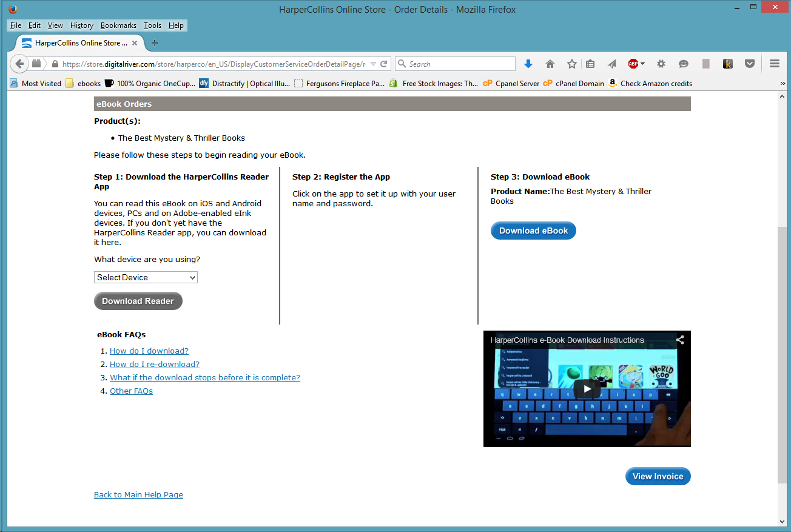This screenshot has width=791, height=532.
Task: Click the Adblock Plus icon
Action: pyautogui.click(x=633, y=64)
